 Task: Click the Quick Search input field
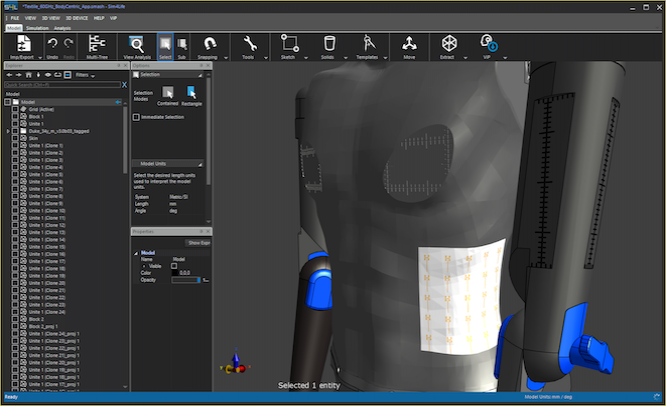(x=62, y=85)
